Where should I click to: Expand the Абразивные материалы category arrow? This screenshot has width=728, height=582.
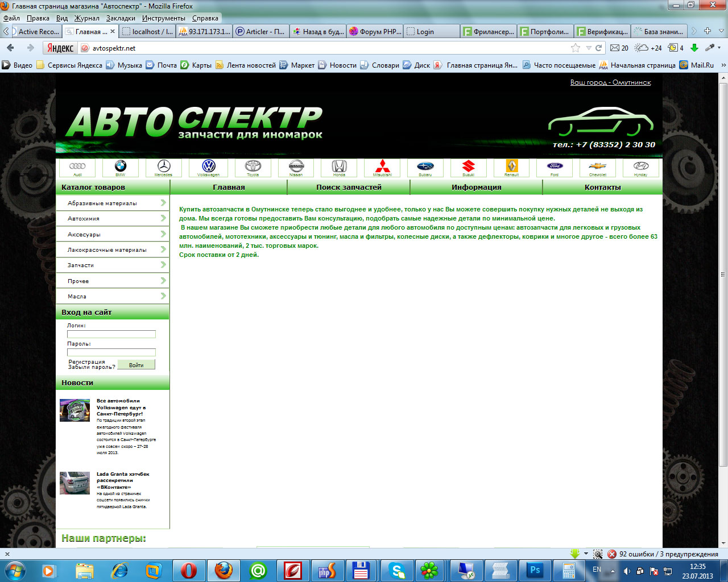point(163,203)
